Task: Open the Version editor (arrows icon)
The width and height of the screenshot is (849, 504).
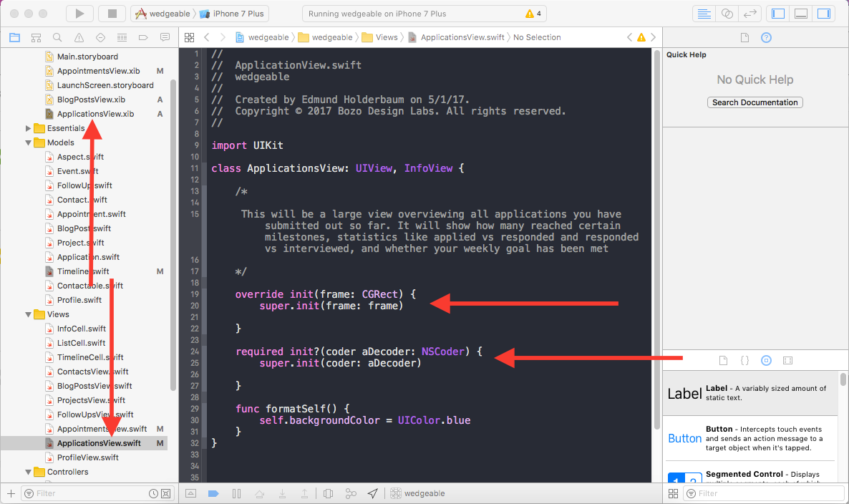Action: coord(749,13)
